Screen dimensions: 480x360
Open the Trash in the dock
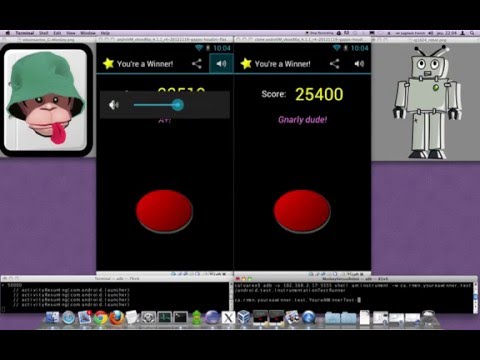click(x=429, y=318)
